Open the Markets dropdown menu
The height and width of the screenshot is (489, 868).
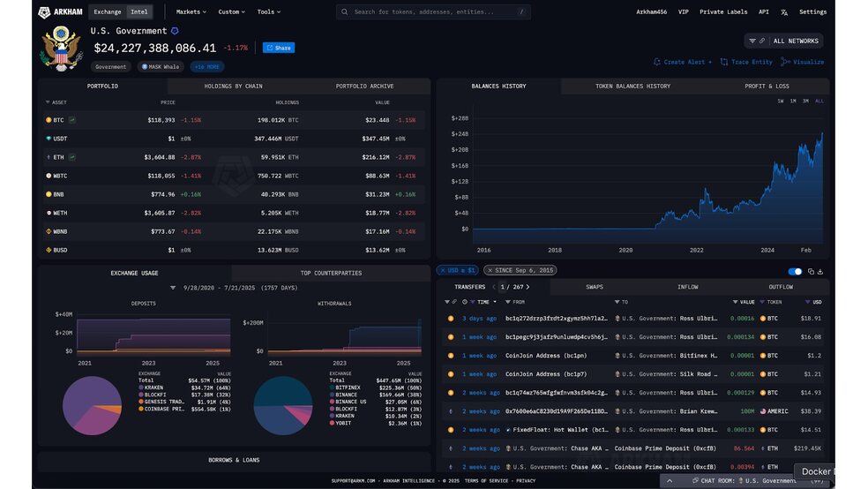click(191, 11)
